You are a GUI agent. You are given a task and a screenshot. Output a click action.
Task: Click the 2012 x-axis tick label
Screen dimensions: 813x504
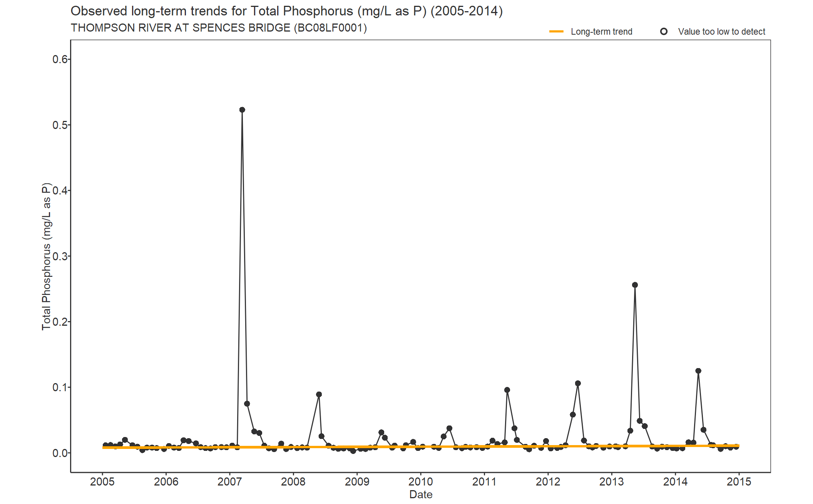click(548, 482)
